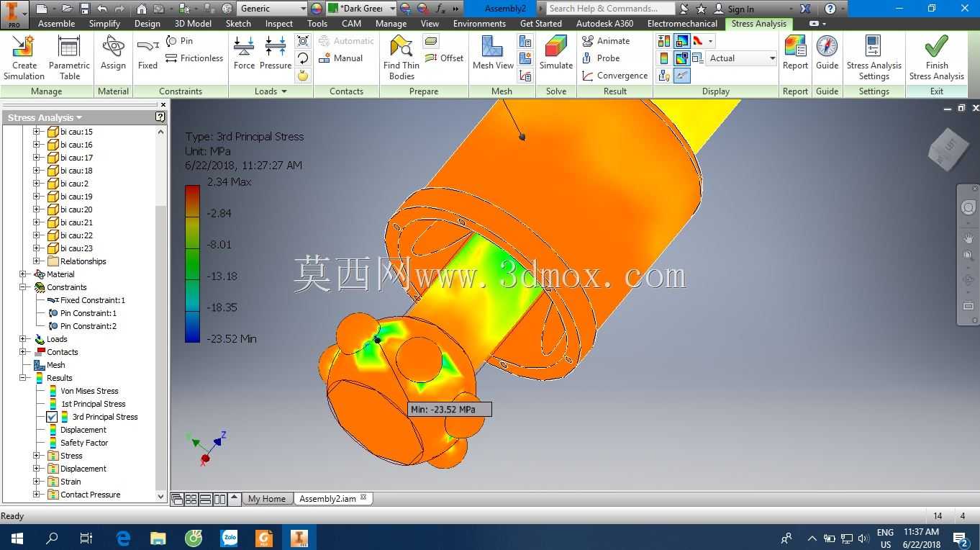Select the Fixed constraint tool
The height and width of the screenshot is (550, 980).
coord(148,53)
